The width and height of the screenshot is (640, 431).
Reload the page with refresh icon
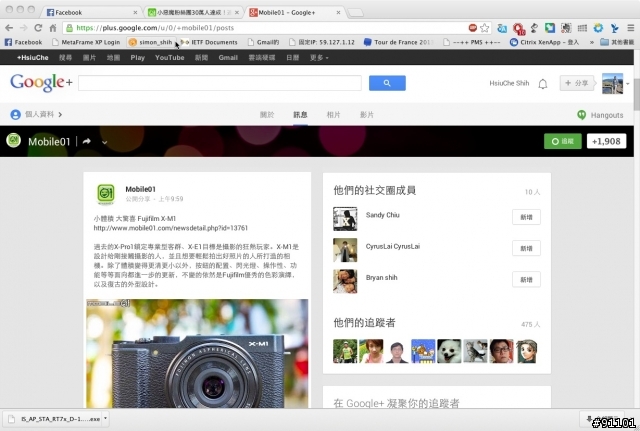coord(38,28)
